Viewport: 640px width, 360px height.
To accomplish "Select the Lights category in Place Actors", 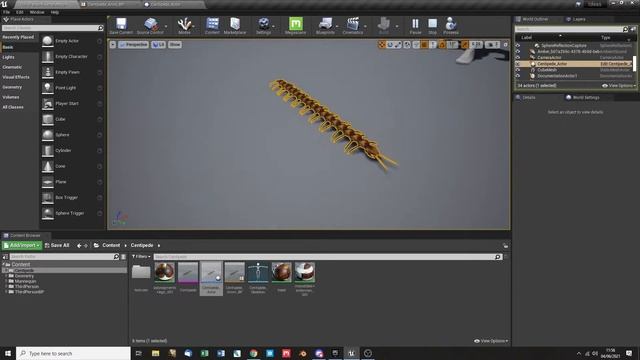I will (8, 57).
